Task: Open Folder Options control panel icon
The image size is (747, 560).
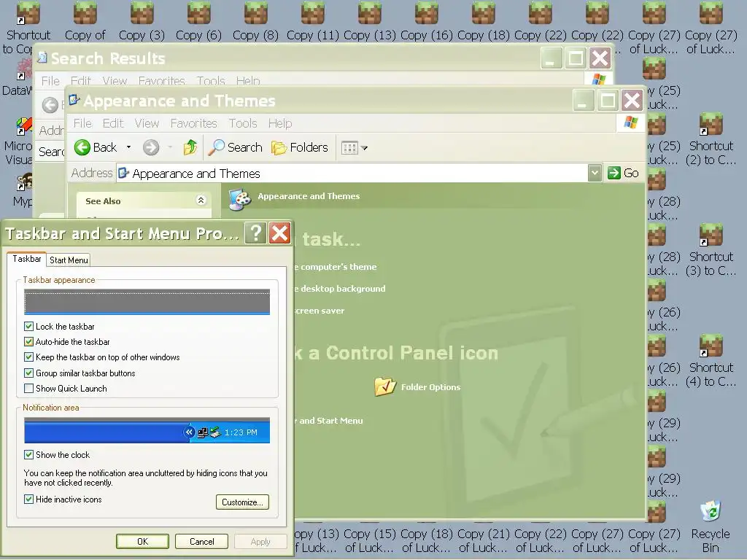Action: point(385,386)
